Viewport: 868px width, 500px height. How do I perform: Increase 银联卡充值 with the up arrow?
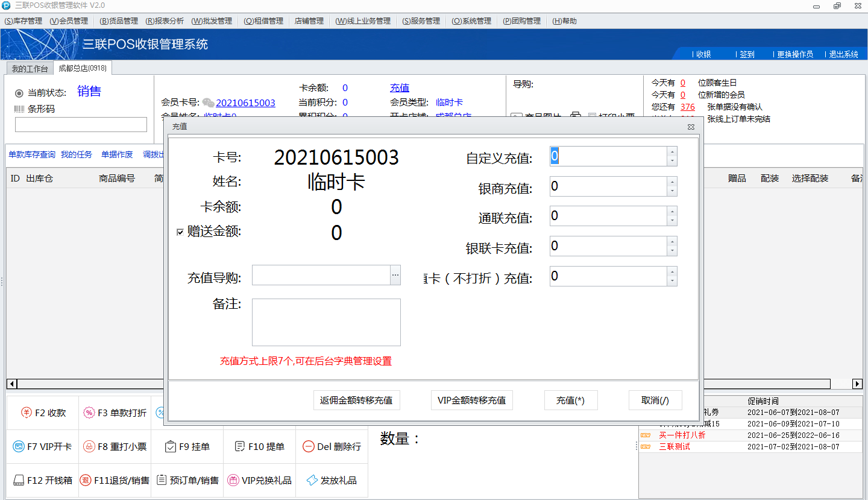(672, 241)
